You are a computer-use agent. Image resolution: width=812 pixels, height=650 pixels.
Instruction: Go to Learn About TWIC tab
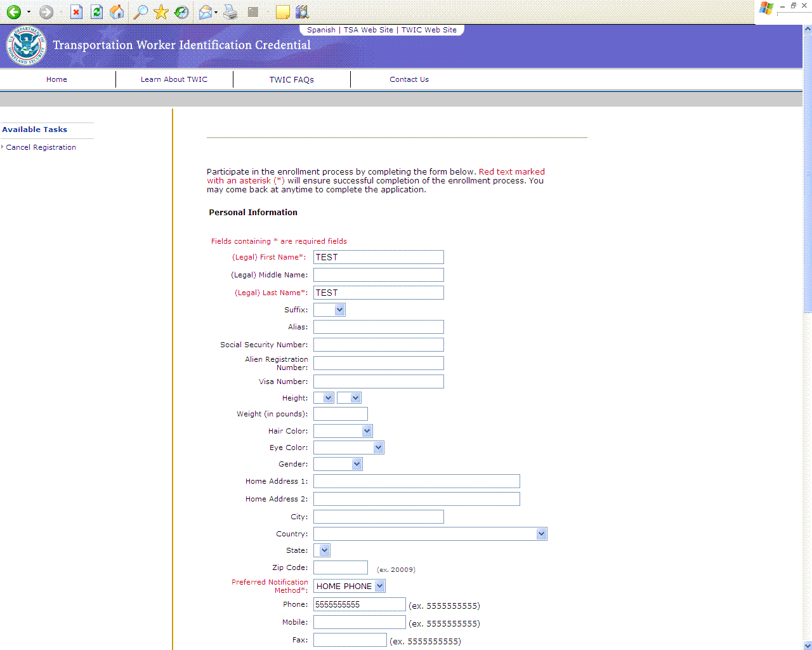(x=174, y=79)
